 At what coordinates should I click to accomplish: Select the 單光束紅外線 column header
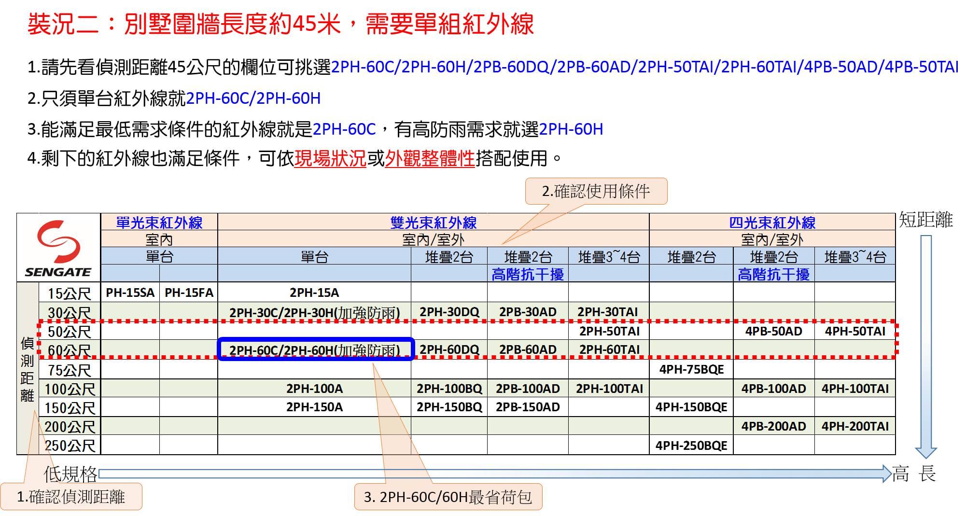pyautogui.click(x=159, y=223)
